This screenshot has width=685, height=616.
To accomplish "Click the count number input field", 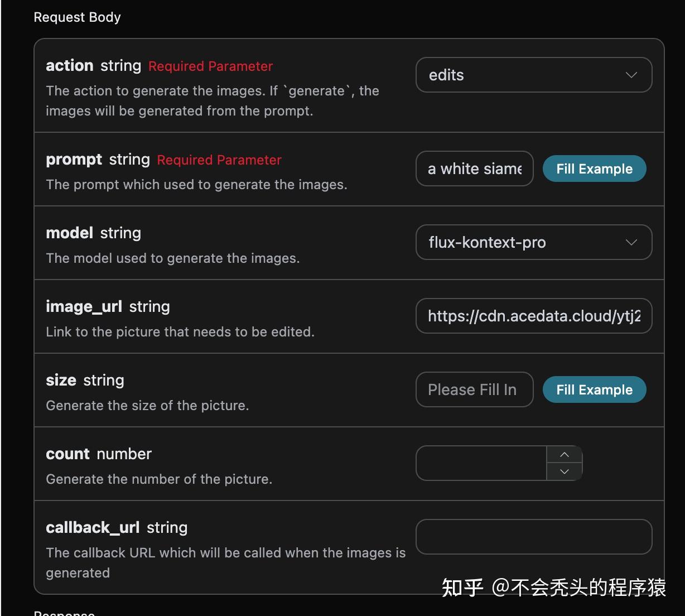I will tap(481, 463).
